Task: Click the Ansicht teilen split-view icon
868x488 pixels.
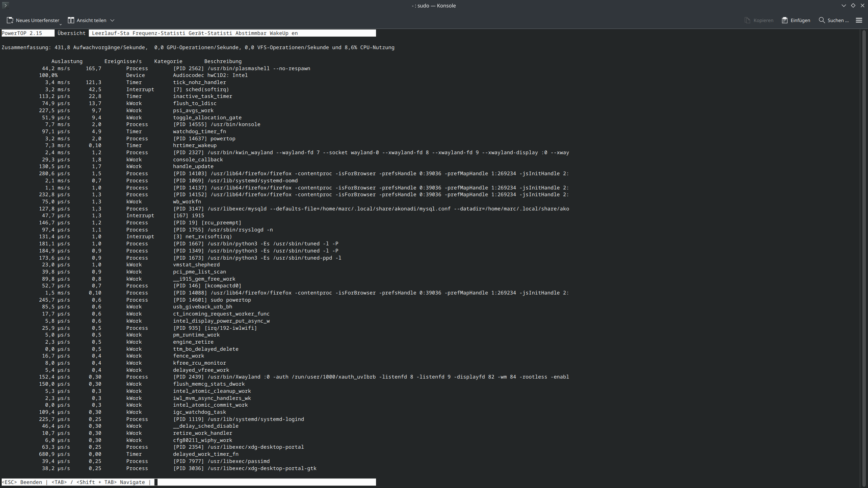Action: (71, 20)
